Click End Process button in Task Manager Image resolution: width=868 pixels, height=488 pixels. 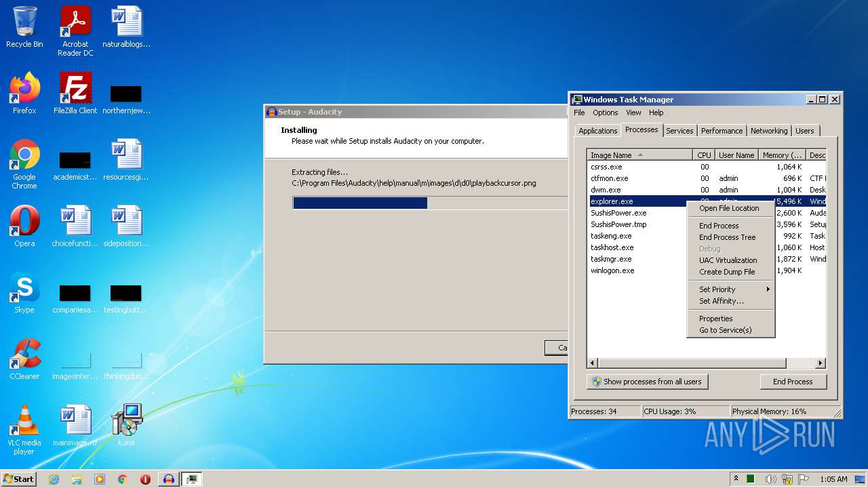click(793, 382)
